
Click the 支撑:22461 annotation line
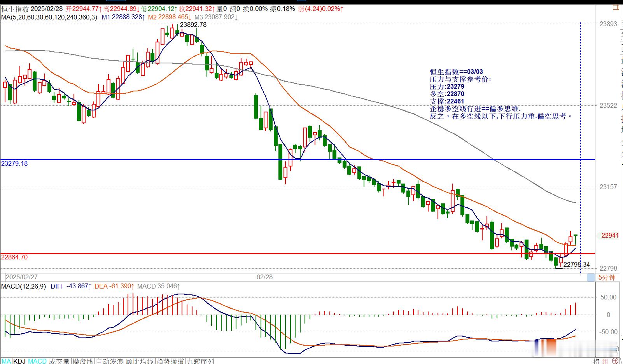(x=447, y=101)
